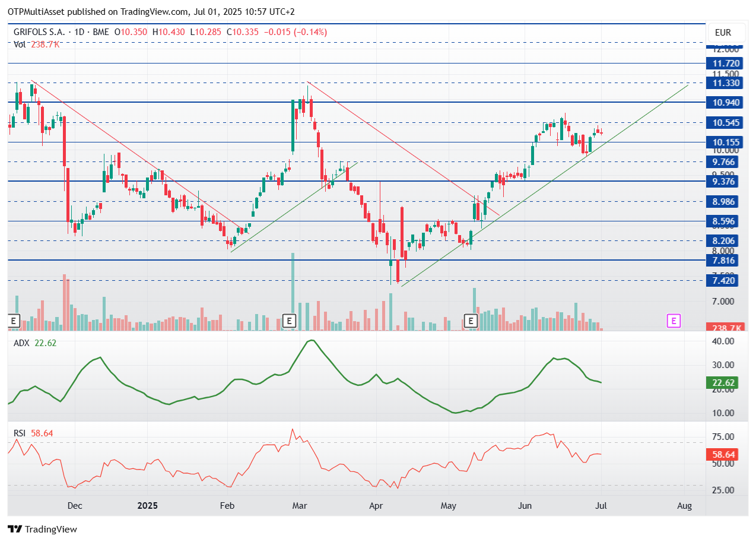Click the 7.000 price axis value

point(724,302)
